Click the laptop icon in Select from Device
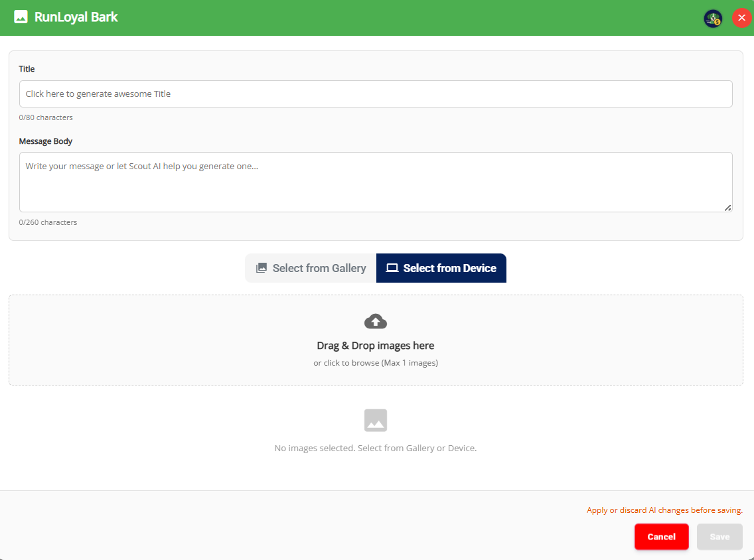 tap(392, 268)
